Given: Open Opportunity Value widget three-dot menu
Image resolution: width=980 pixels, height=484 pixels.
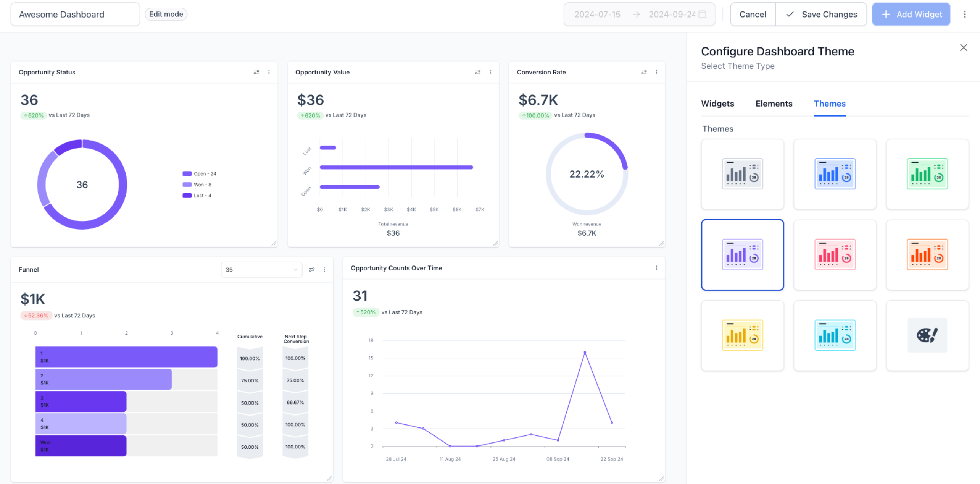Looking at the screenshot, I should pos(490,72).
